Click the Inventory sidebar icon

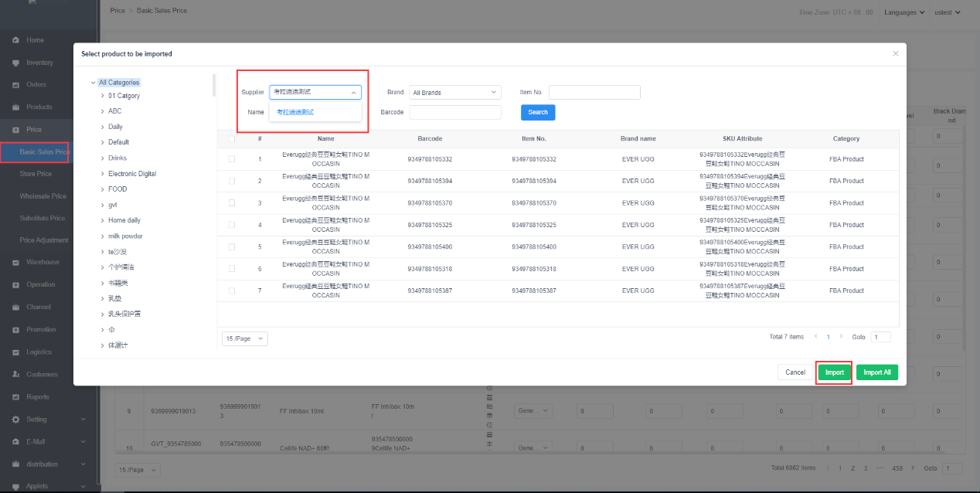(15, 63)
